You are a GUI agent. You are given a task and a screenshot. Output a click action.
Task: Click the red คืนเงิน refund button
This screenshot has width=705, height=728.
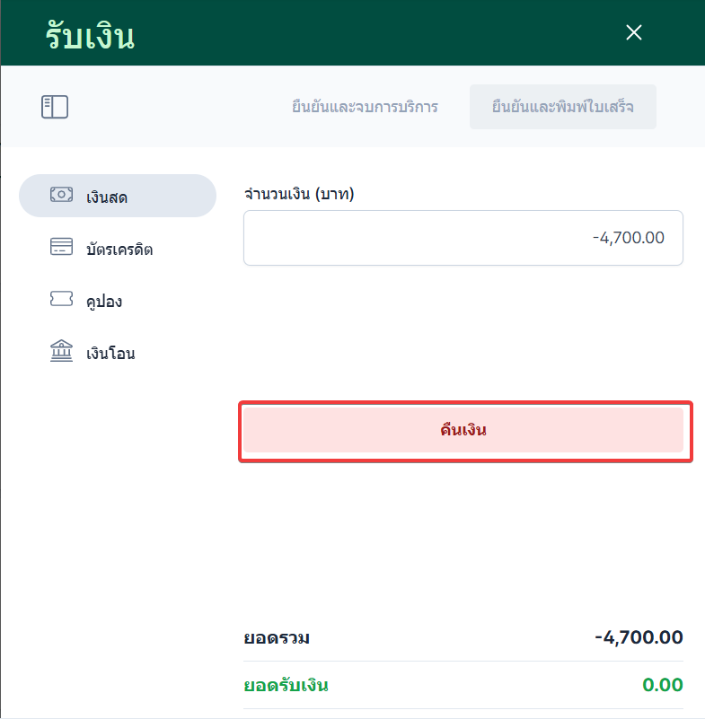coord(463,430)
